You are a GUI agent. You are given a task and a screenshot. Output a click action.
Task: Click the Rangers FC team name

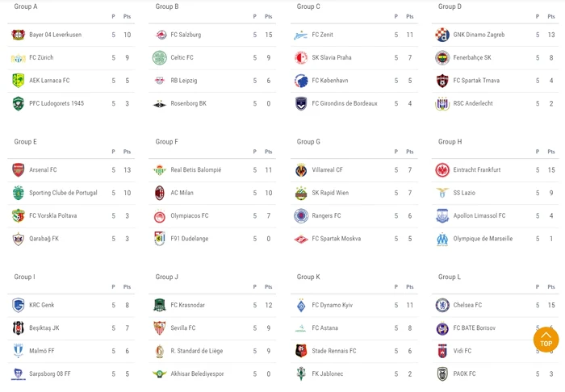tap(327, 216)
